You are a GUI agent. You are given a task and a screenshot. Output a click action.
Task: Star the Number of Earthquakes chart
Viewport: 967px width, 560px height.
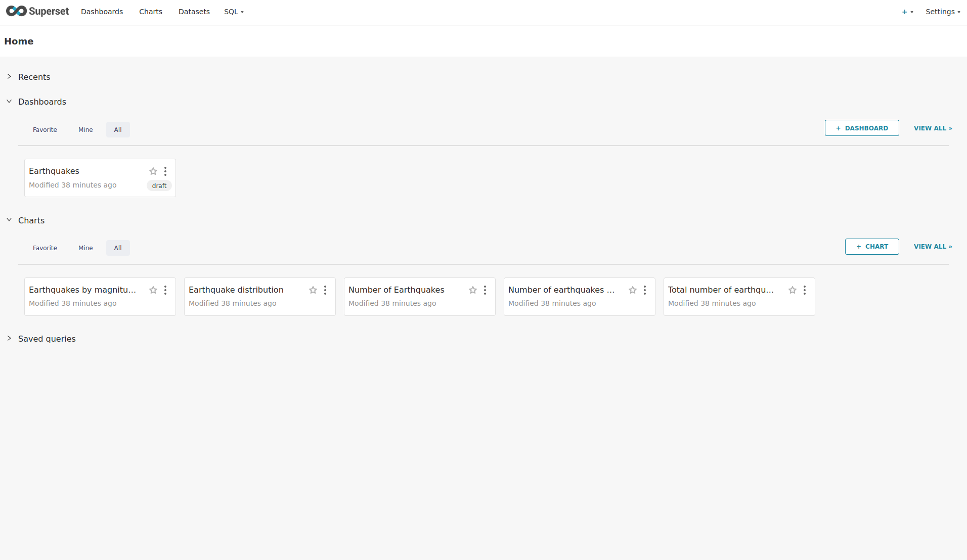point(473,290)
